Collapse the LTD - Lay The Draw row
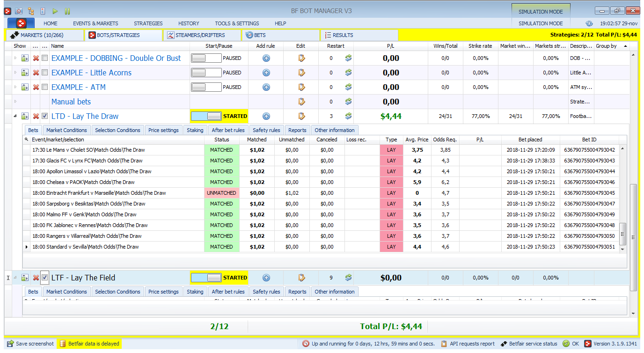 click(x=15, y=116)
